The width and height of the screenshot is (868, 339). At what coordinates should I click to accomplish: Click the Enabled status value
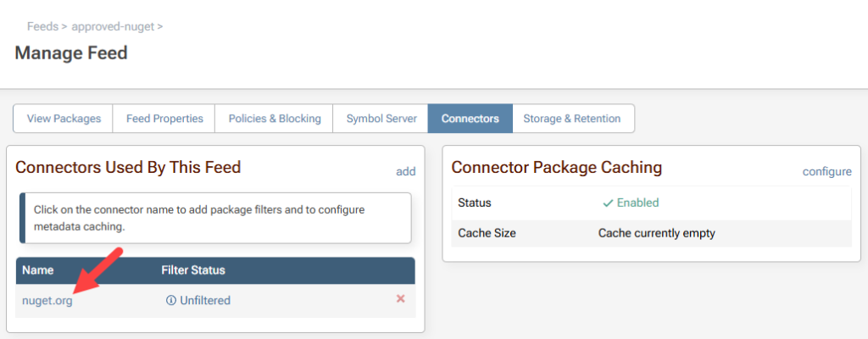[637, 203]
